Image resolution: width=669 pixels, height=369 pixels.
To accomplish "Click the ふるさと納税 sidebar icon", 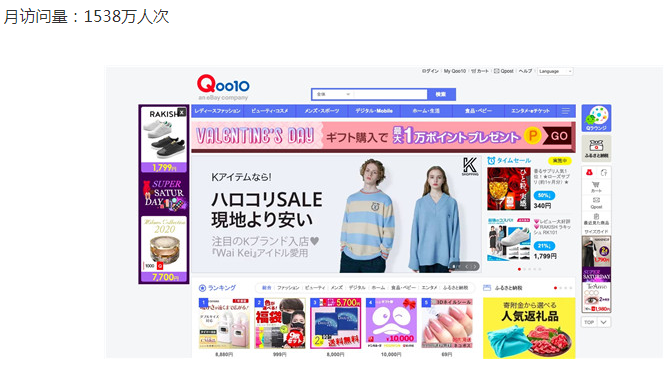I will [x=596, y=148].
